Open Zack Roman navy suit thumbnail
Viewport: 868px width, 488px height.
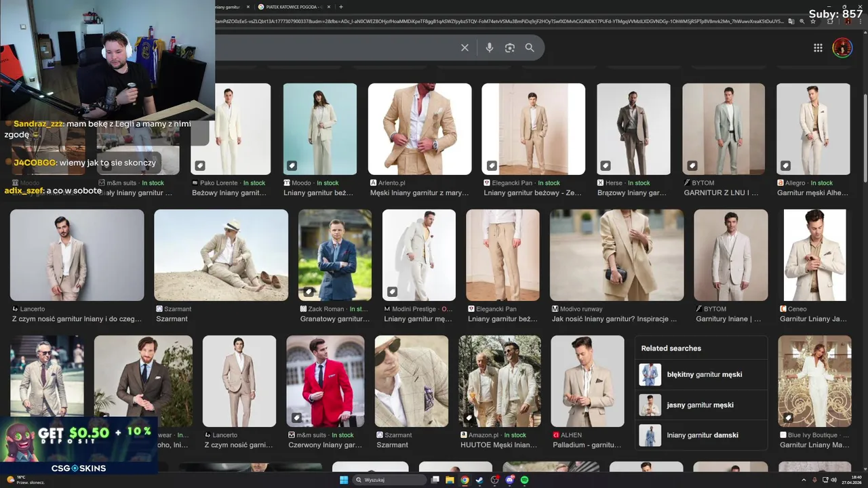(x=335, y=255)
